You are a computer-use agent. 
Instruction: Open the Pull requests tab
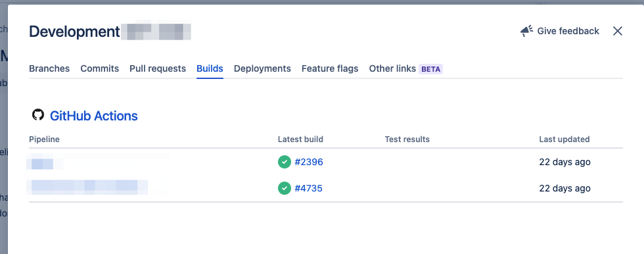point(158,68)
